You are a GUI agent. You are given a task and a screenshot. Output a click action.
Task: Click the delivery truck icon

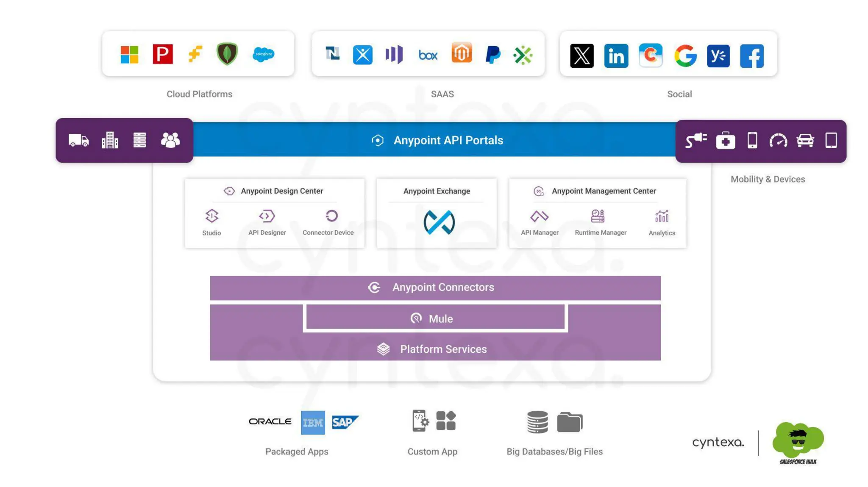79,140
